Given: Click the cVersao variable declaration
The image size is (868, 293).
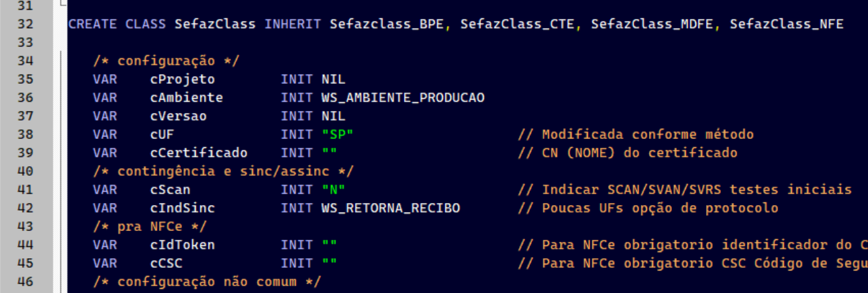Looking at the screenshot, I should coord(178,116).
